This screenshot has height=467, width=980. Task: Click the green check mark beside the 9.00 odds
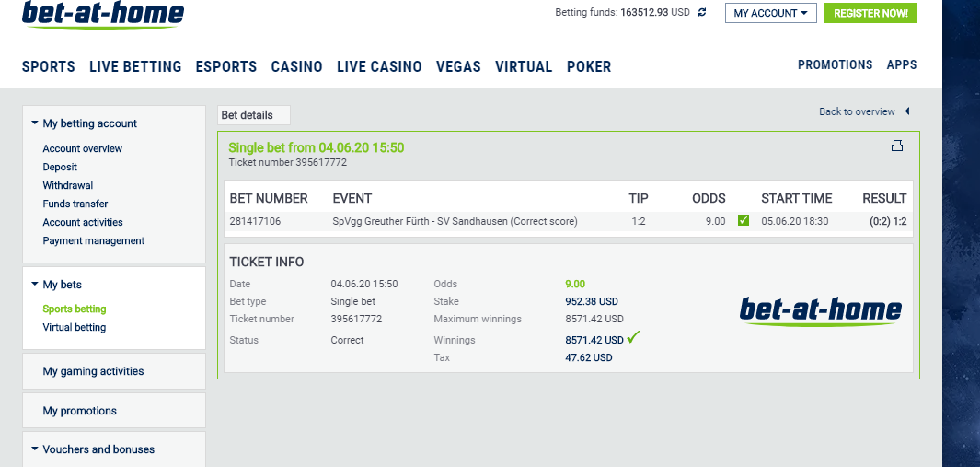pyautogui.click(x=744, y=220)
